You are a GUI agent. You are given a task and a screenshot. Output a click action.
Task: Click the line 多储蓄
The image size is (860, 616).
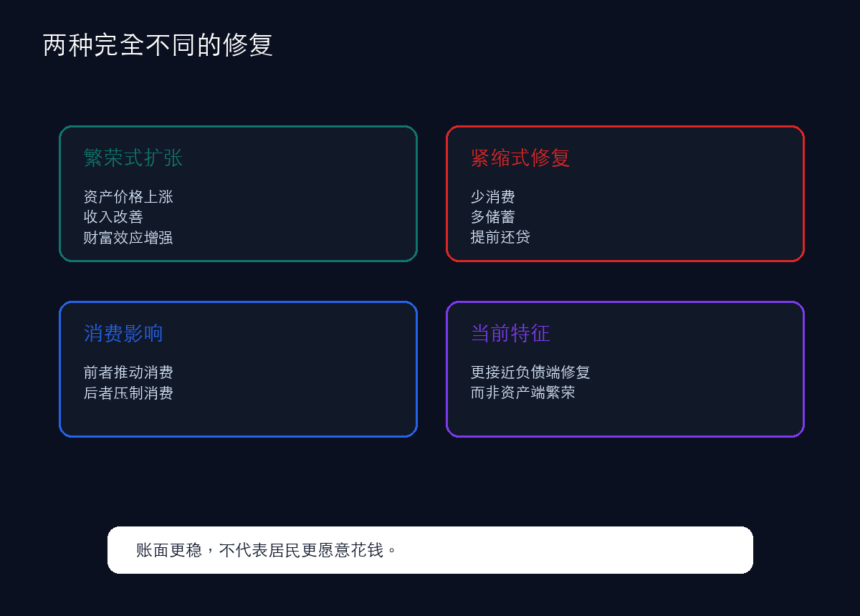point(492,216)
